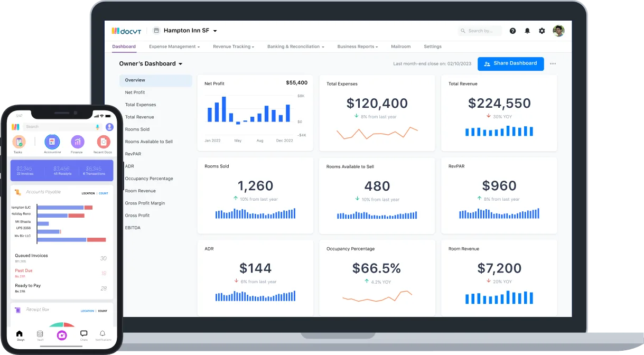644x355 pixels.
Task: Select Room Revenue in the dashboard sidebar
Action: click(x=140, y=191)
